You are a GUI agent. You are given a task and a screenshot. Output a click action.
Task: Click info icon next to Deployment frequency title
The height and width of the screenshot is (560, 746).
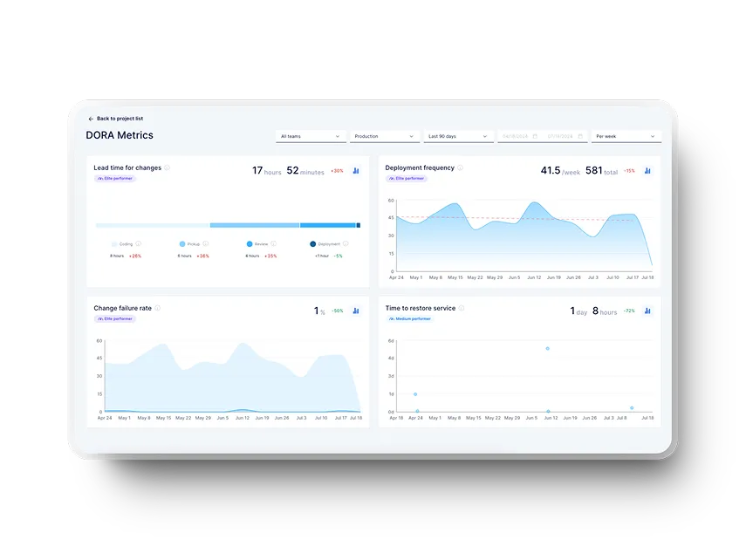pyautogui.click(x=461, y=167)
